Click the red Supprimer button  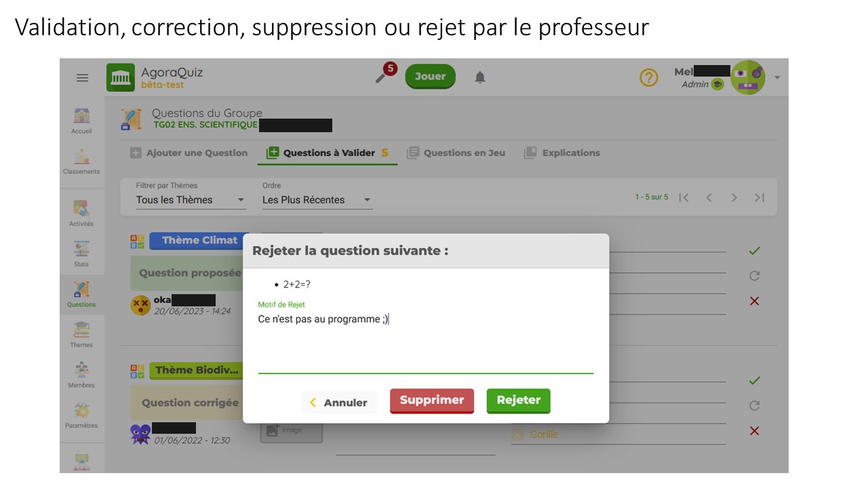click(431, 401)
